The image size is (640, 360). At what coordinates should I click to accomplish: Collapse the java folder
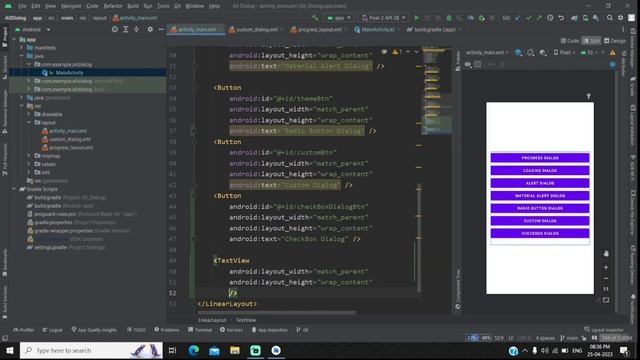[22, 56]
